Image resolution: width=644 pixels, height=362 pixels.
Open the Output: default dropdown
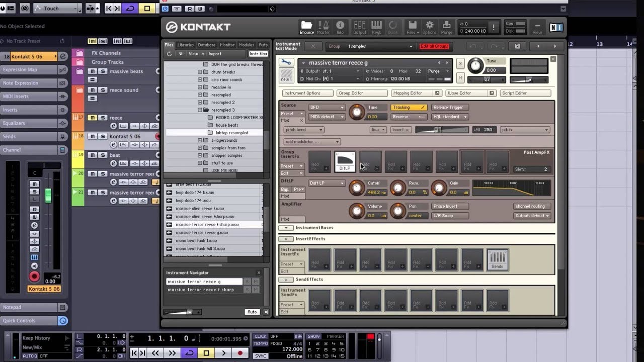[x=532, y=216]
